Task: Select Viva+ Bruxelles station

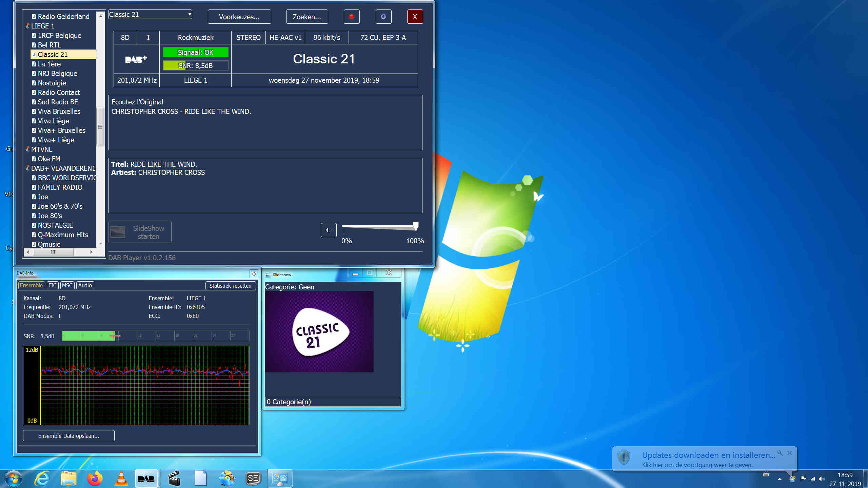Action: (61, 130)
